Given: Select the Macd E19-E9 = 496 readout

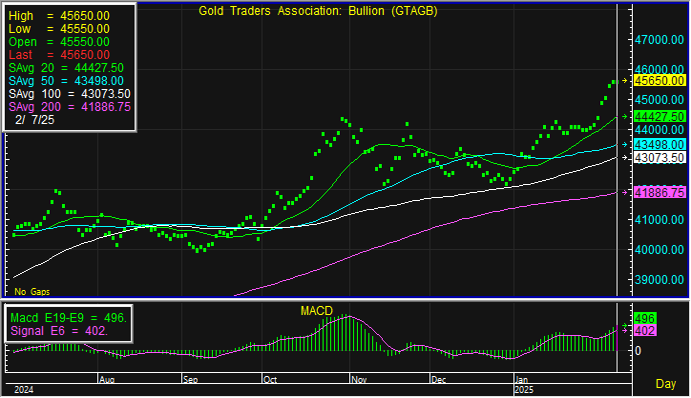Looking at the screenshot, I should [69, 318].
